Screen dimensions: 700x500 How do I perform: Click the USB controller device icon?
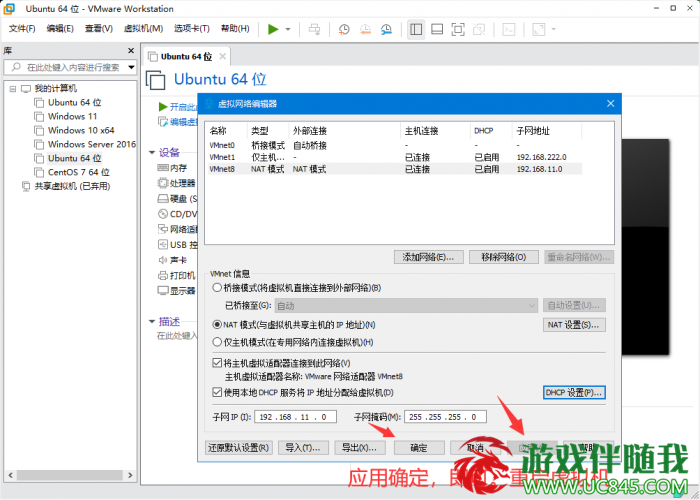point(163,245)
